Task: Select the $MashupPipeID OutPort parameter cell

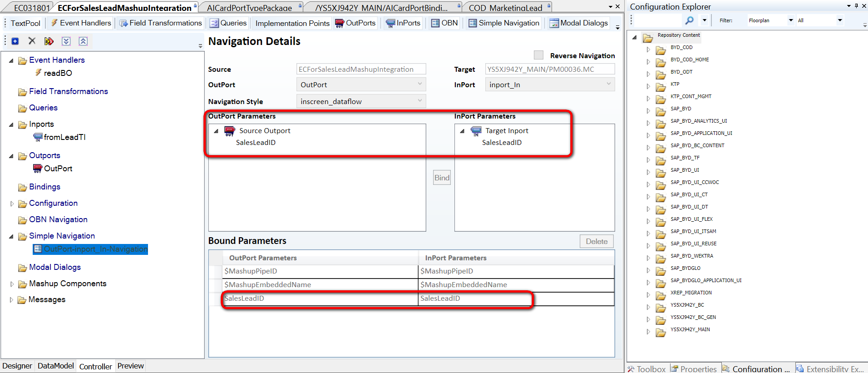Action: click(320, 271)
